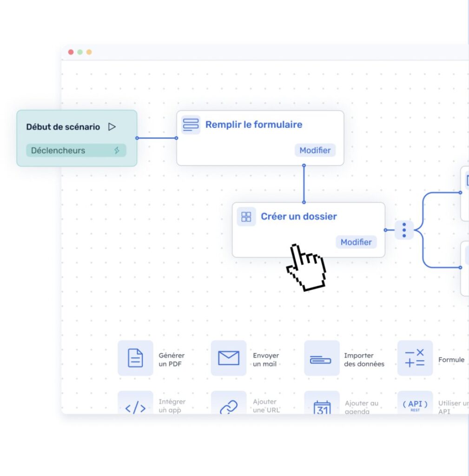Click the play triangle on Début de scénario

(x=112, y=126)
